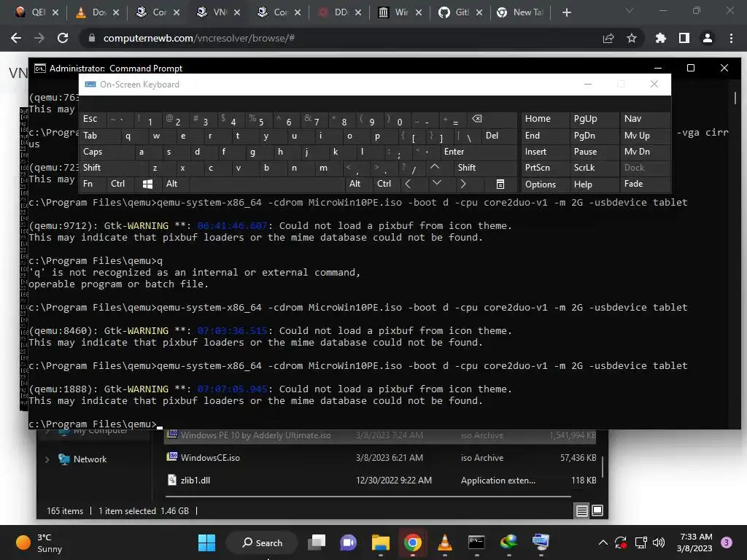The height and width of the screenshot is (560, 747).
Task: Click the Home key on On-Screen Keyboard
Action: (x=544, y=119)
